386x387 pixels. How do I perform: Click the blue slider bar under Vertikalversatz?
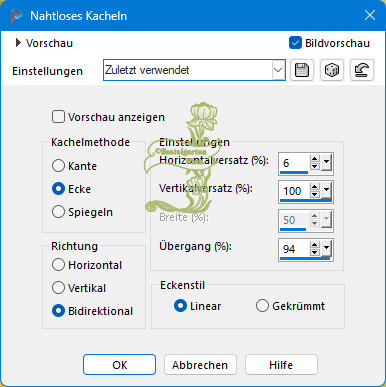(x=306, y=201)
